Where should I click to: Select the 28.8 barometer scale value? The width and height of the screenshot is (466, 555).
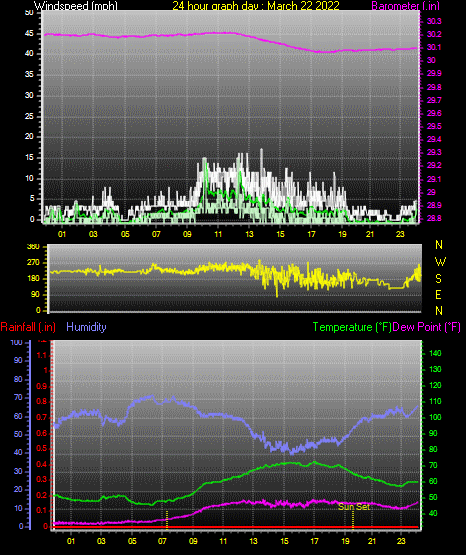[x=434, y=218]
